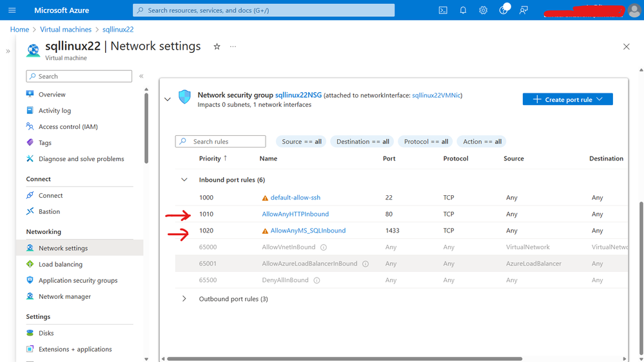Select the AzureLoadBalancer source cell
This screenshot has height=362, width=644.
(x=534, y=263)
